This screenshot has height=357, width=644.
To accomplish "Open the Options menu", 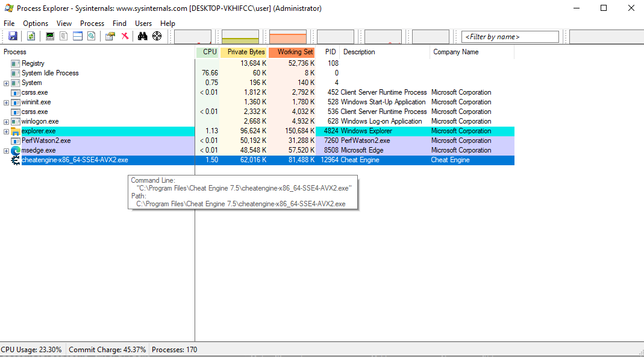I will pyautogui.click(x=36, y=24).
